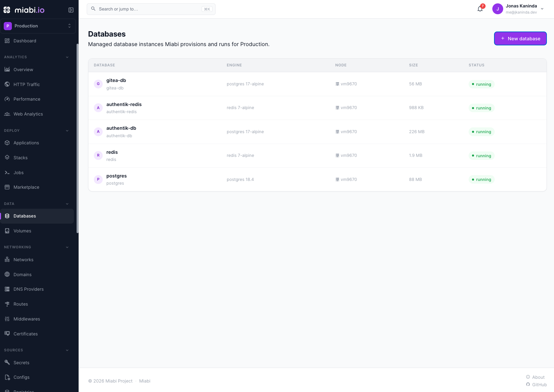Collapse the Networking section chevron
This screenshot has width=554, height=392.
(x=67, y=247)
